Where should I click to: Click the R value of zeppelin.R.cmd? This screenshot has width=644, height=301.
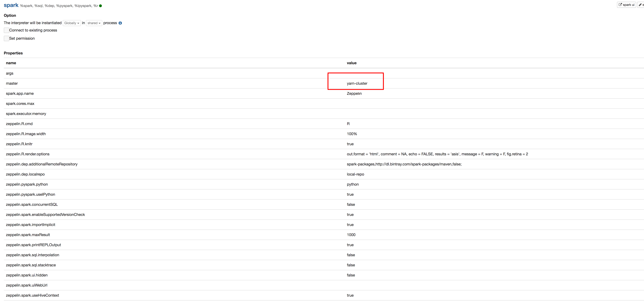(348, 124)
